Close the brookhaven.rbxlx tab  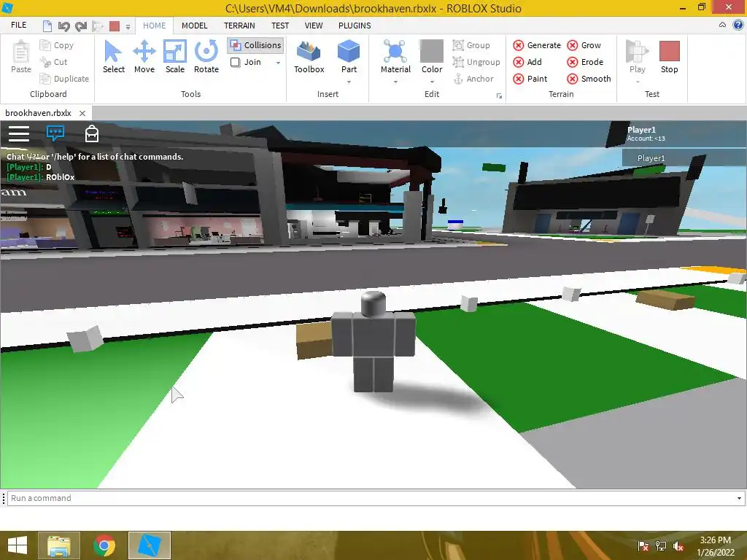coord(82,113)
